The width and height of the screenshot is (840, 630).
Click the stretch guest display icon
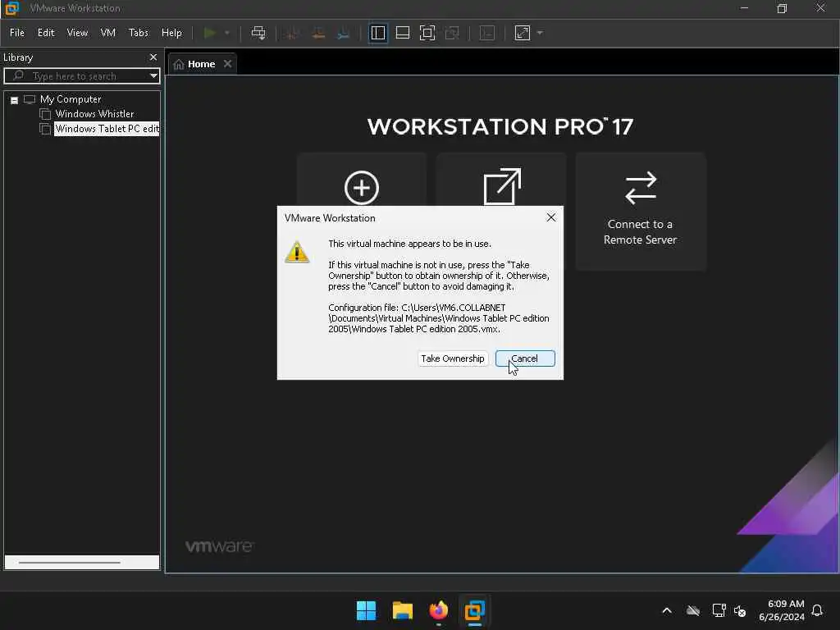click(x=523, y=33)
